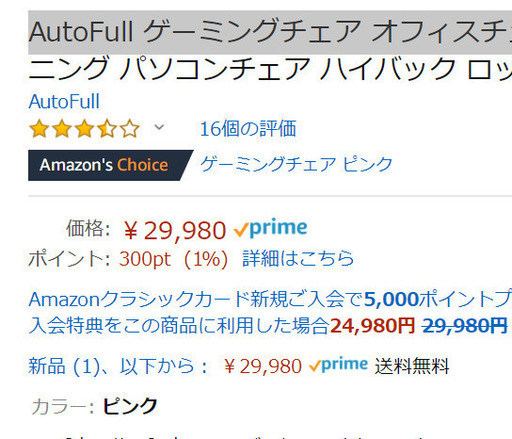Click the prime logo beside the price
The image size is (512, 439).
click(x=270, y=228)
